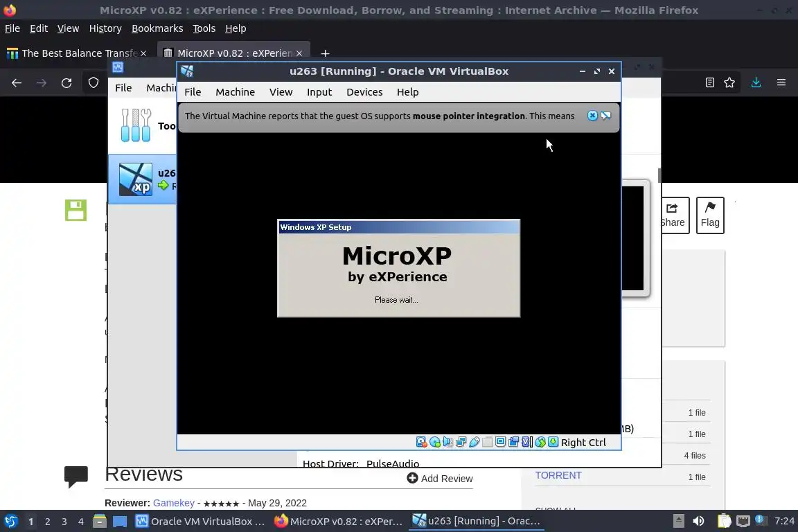Click the shared folders indicator icon
The image size is (798, 532).
[x=488, y=442]
